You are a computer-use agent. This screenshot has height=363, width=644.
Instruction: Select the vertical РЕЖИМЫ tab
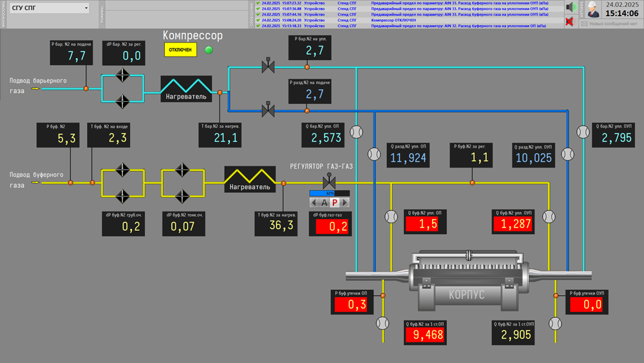[102, 14]
